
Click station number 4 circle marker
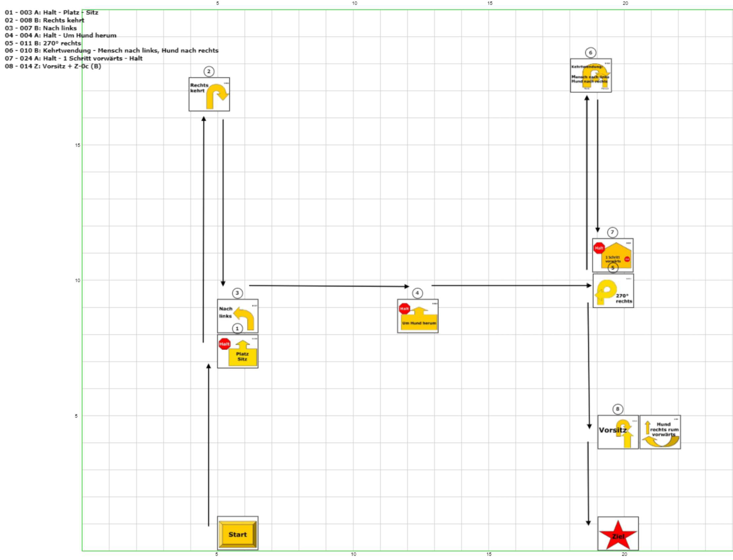[x=417, y=293]
